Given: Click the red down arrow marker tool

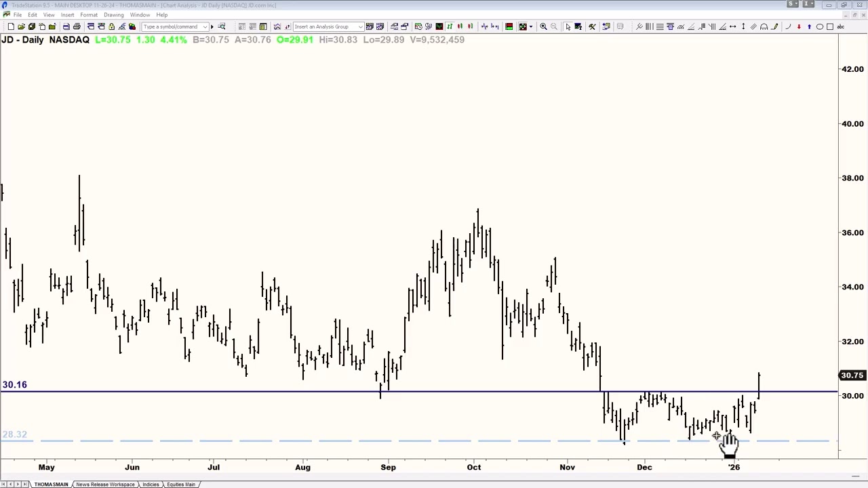Looking at the screenshot, I should 799,26.
